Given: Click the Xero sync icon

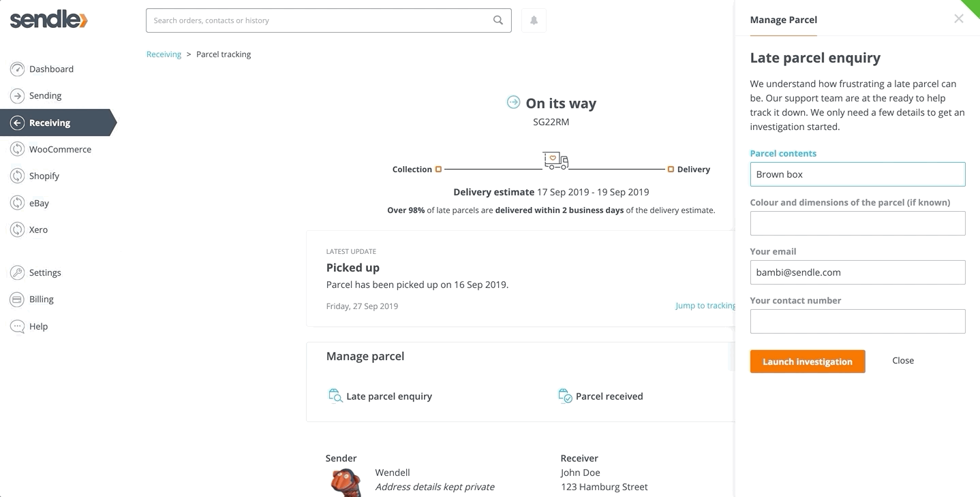Looking at the screenshot, I should [17, 229].
